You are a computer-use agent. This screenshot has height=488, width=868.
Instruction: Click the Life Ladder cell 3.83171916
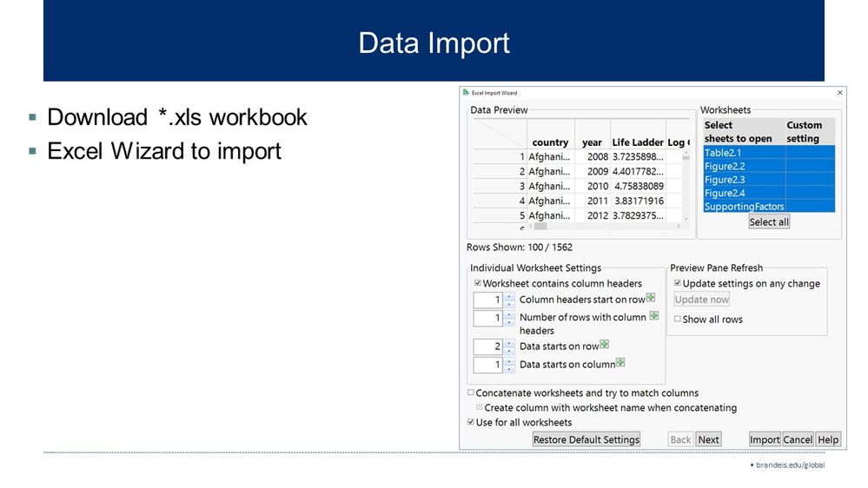click(639, 201)
